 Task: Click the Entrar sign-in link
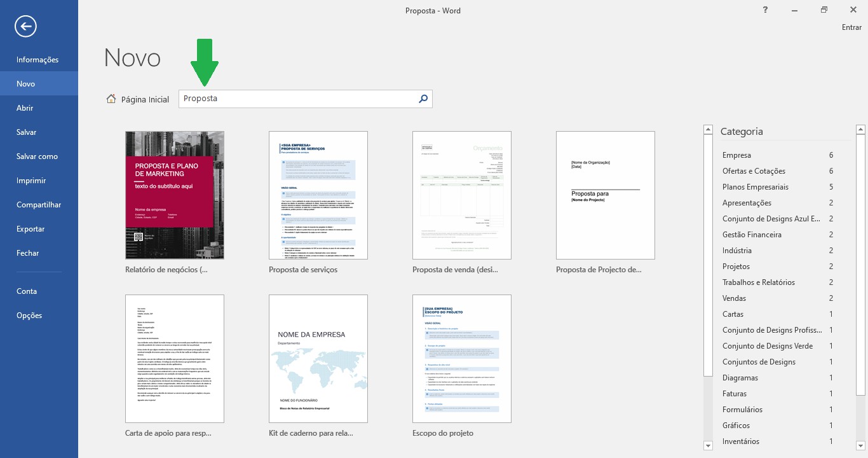click(851, 27)
